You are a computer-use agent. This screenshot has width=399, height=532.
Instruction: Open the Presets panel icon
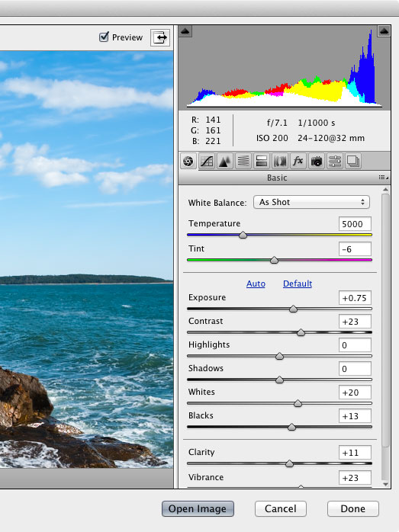click(x=335, y=161)
